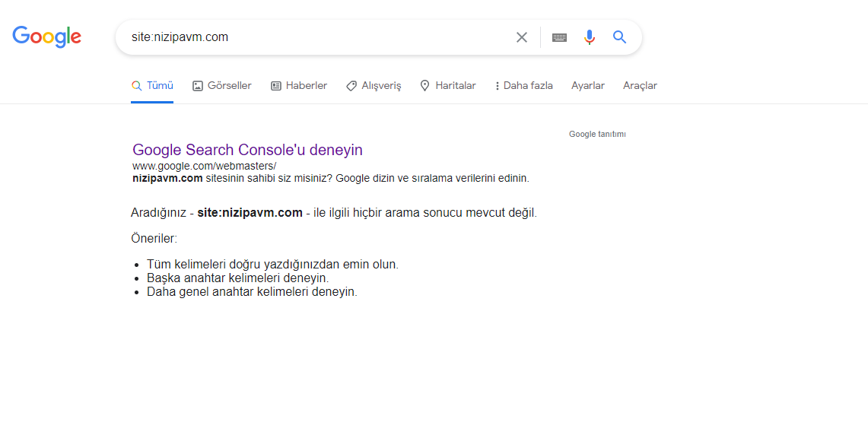Click the Google tanıtımı label
This screenshot has width=868, height=435.
tap(597, 134)
